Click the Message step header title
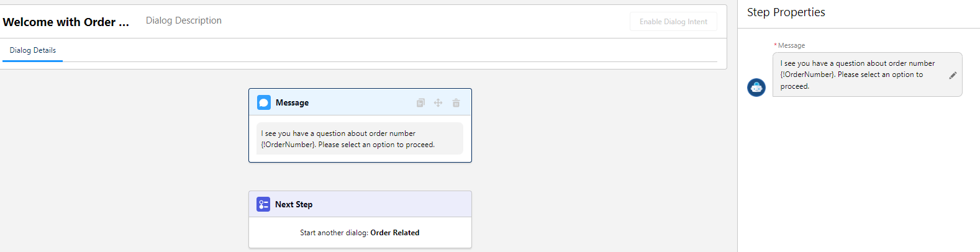 pyautogui.click(x=292, y=103)
